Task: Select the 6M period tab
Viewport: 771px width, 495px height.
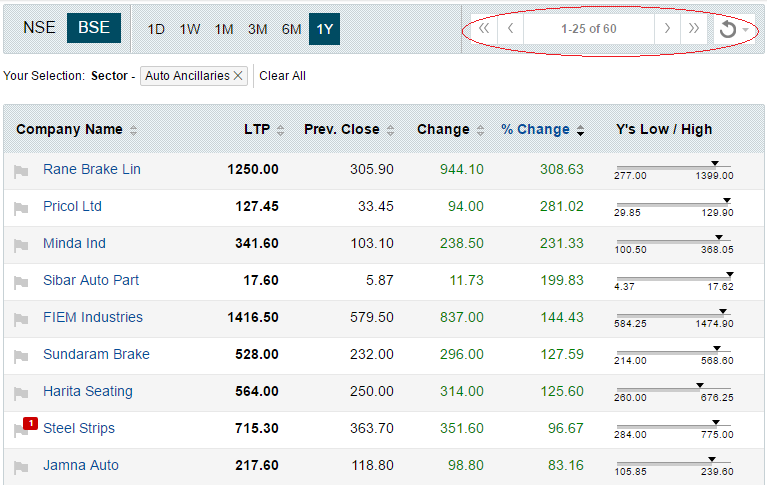Action: point(291,29)
